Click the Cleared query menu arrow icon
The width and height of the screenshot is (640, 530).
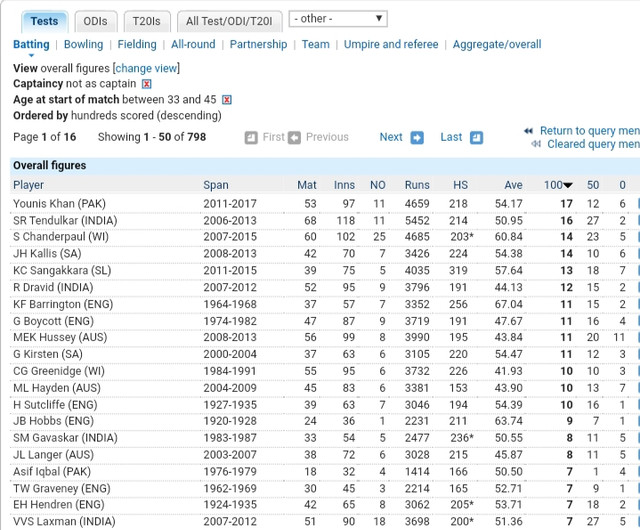(x=537, y=145)
